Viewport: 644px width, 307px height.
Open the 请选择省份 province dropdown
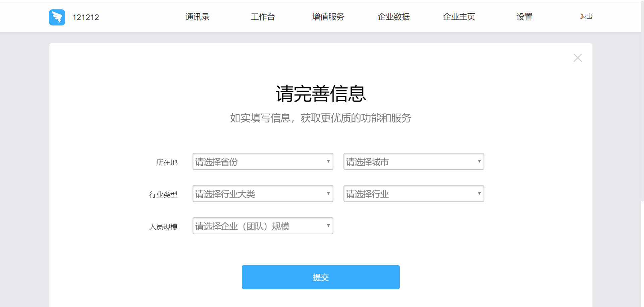click(263, 162)
